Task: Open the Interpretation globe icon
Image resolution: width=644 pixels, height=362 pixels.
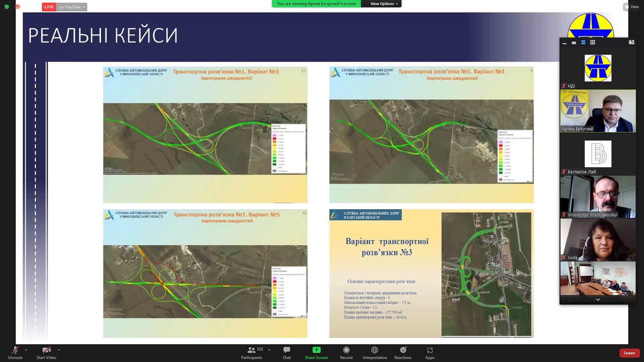Action: 375,350
